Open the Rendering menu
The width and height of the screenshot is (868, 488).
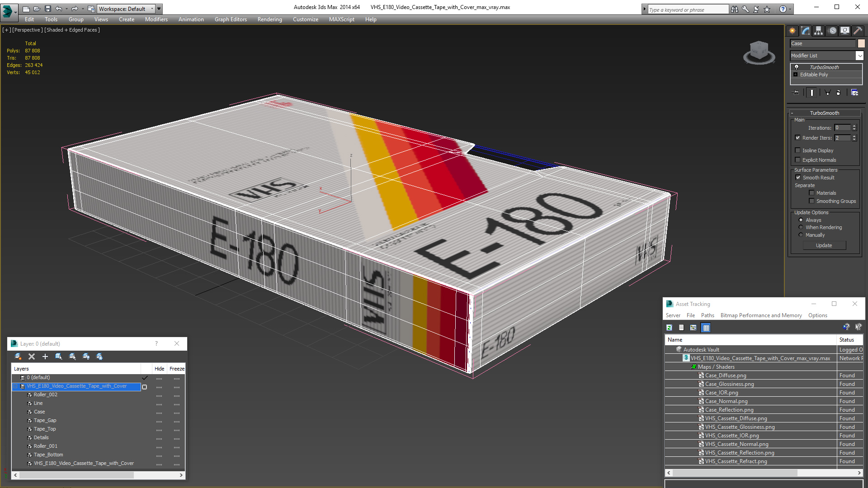coord(270,19)
